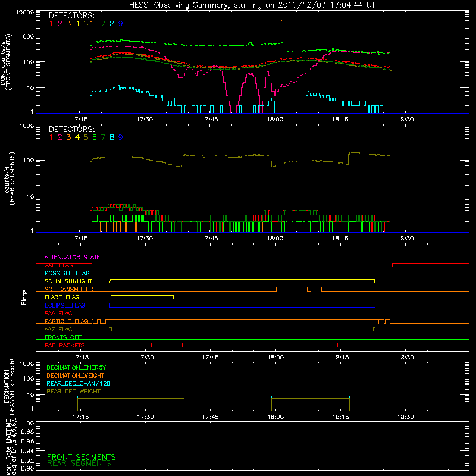The image size is (476, 476).
Task: Click the 10000 y-axis label
Action: [25, 12]
